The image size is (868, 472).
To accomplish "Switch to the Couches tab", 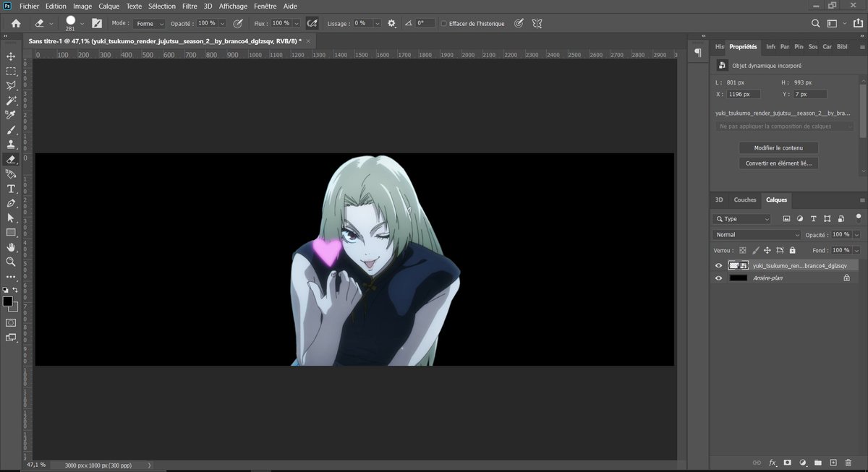I will tap(745, 199).
